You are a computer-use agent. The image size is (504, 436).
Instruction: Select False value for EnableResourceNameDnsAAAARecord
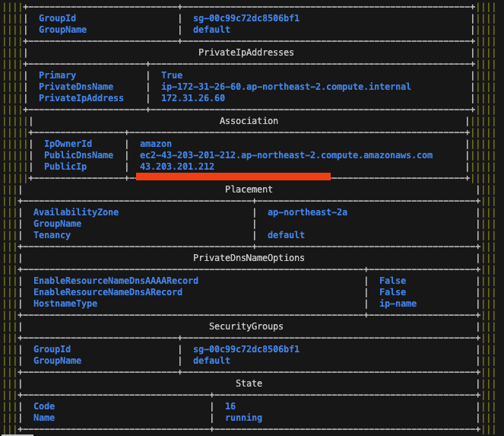tap(392, 281)
